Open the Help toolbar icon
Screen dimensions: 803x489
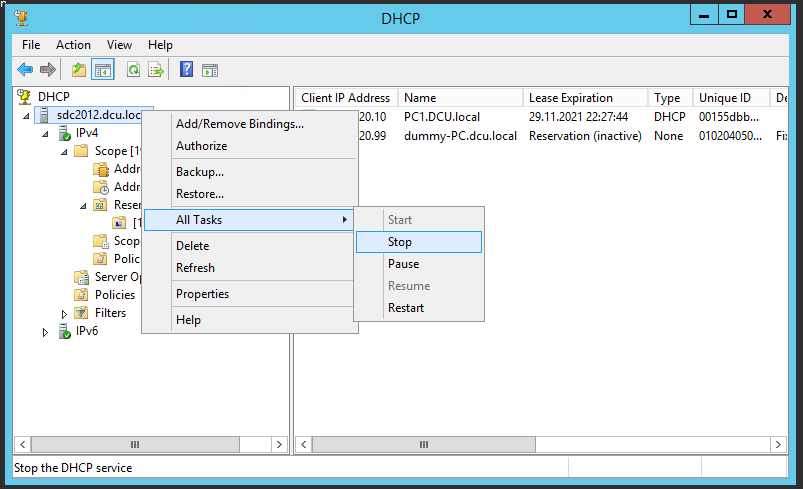(x=186, y=69)
